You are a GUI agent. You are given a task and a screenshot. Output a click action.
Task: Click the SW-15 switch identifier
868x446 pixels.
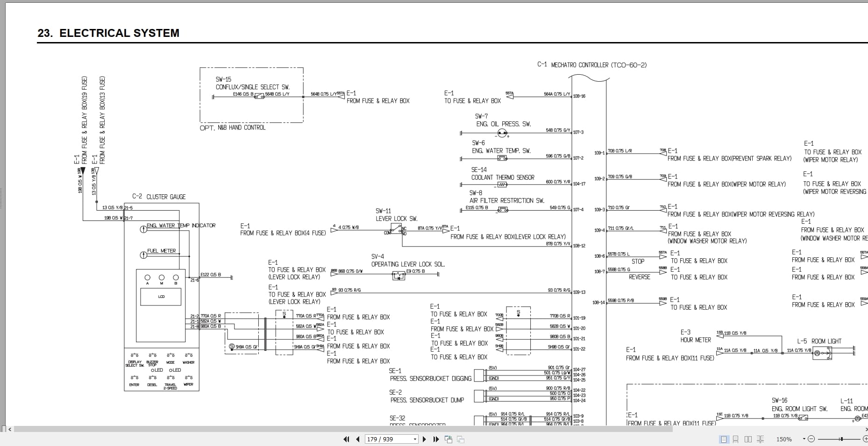[223, 79]
